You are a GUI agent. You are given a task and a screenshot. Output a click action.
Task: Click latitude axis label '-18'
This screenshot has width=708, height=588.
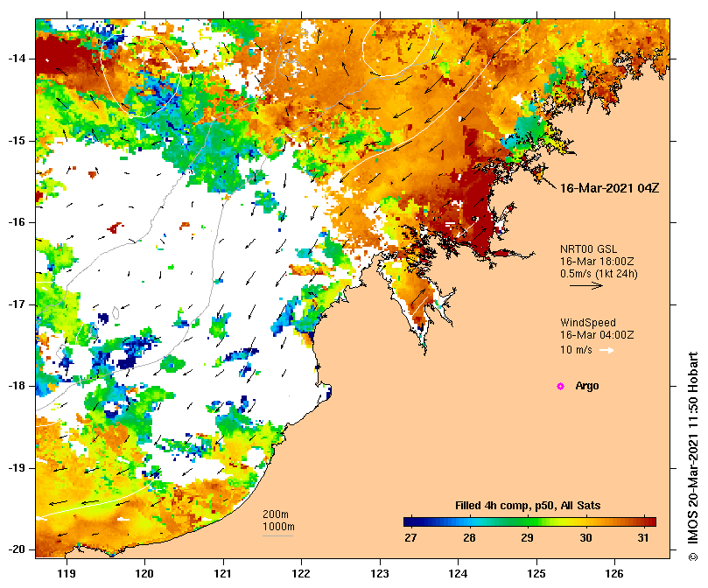[x=17, y=386]
